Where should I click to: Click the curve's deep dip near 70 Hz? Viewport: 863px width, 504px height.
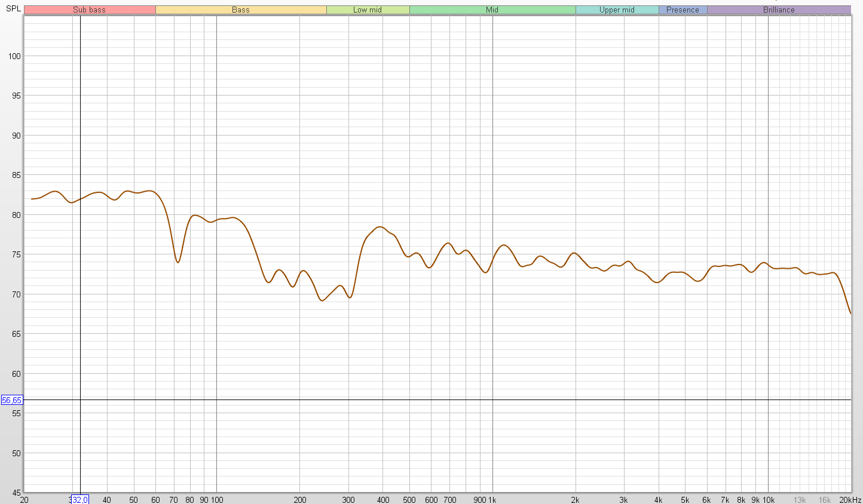pos(178,262)
